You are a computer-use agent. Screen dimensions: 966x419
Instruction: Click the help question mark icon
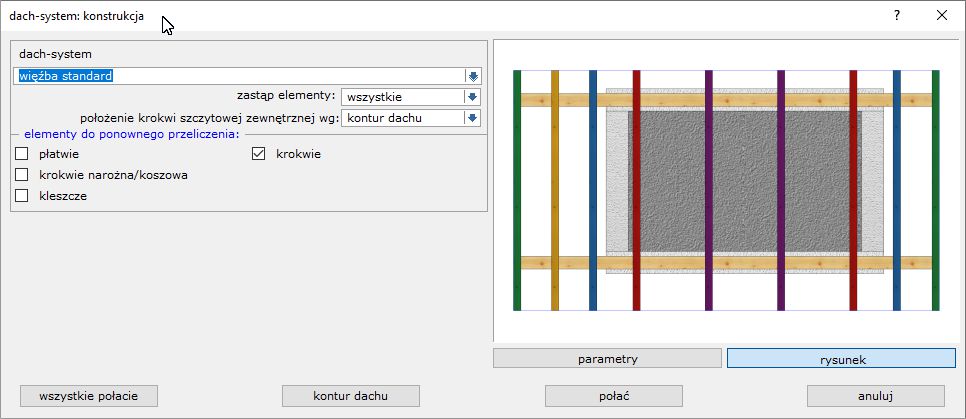(x=897, y=15)
